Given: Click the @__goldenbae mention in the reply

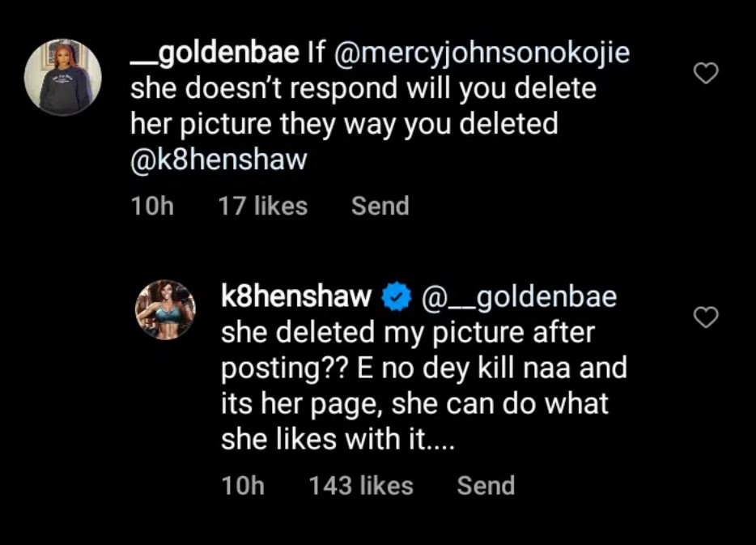Looking at the screenshot, I should 518,297.
